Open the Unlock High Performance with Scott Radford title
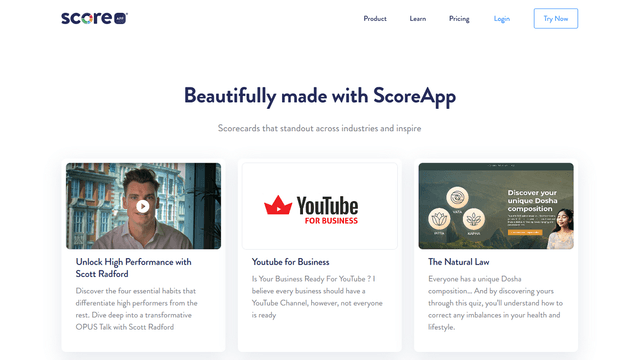 133,268
